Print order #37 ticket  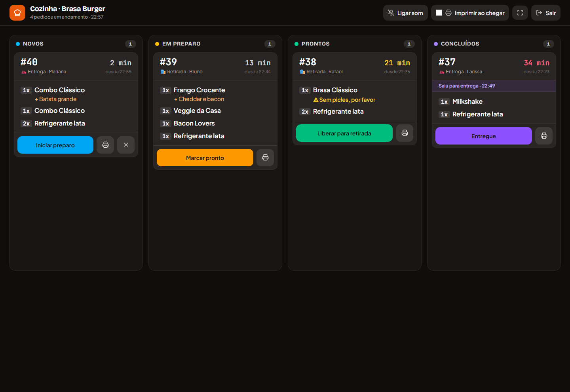544,136
